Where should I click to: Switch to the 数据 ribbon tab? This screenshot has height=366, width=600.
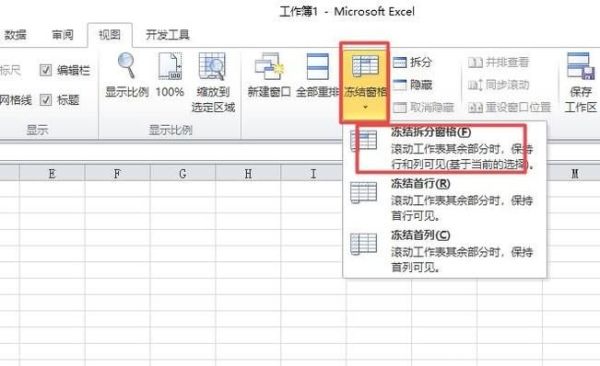(x=15, y=35)
